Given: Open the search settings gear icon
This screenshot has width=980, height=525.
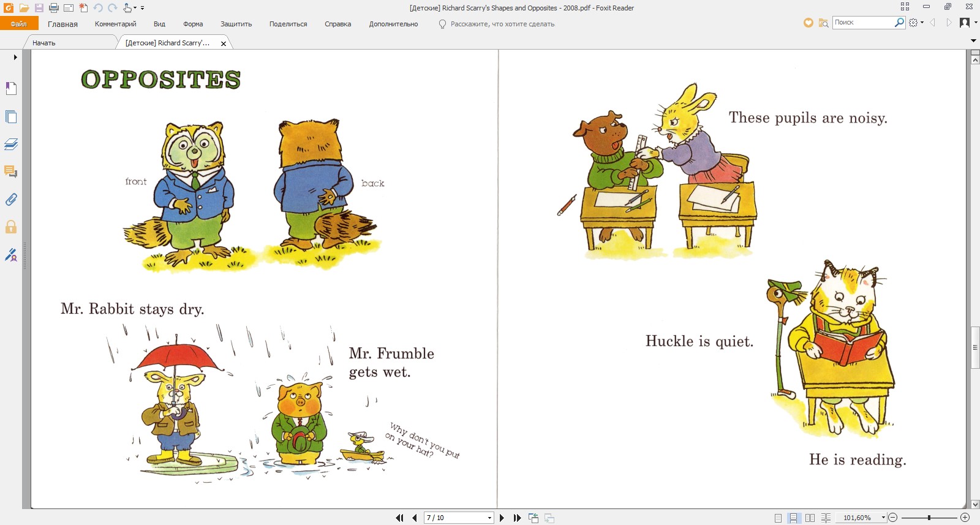Looking at the screenshot, I should coord(913,23).
